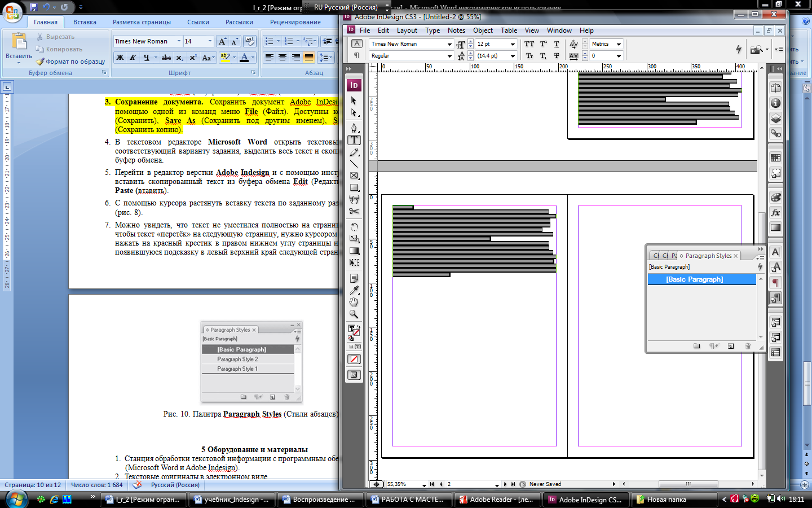
Task: Open InDesign font family dropdown Times New Roman
Action: (x=449, y=44)
